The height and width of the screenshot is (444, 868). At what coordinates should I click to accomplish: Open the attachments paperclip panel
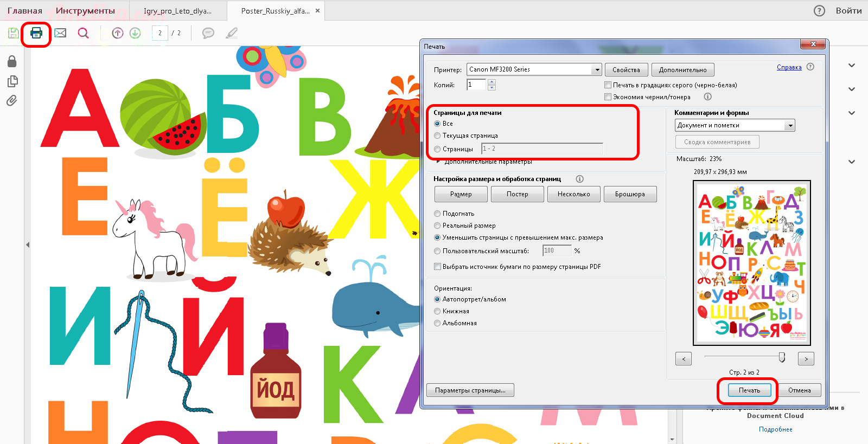tap(12, 101)
